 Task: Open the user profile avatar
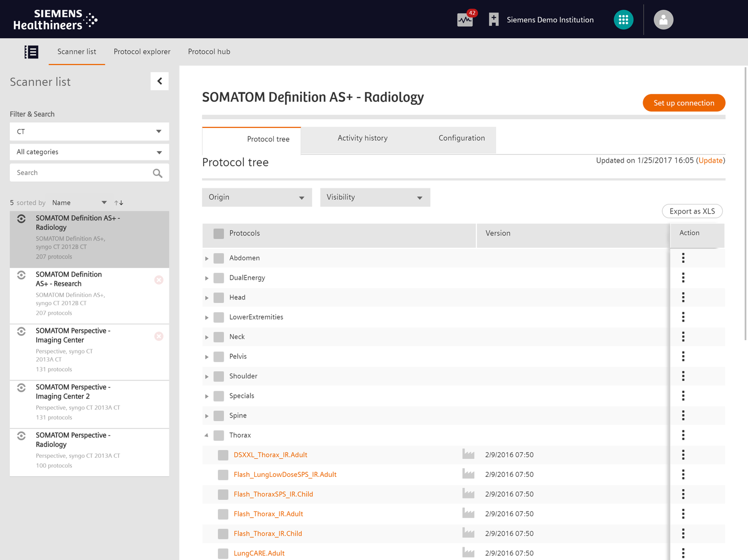663,20
